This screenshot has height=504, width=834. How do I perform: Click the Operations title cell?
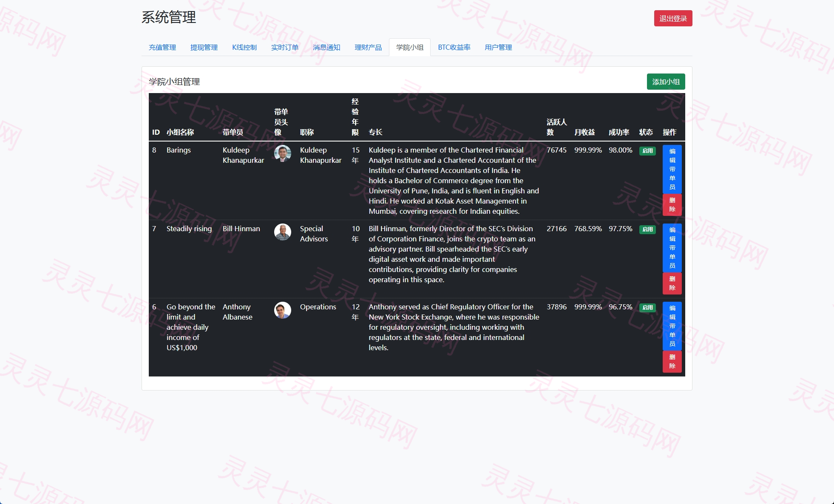point(318,307)
